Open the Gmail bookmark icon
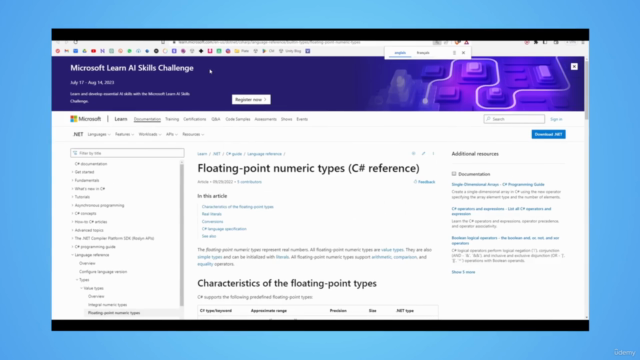This screenshot has height=360, width=640. (x=67, y=51)
